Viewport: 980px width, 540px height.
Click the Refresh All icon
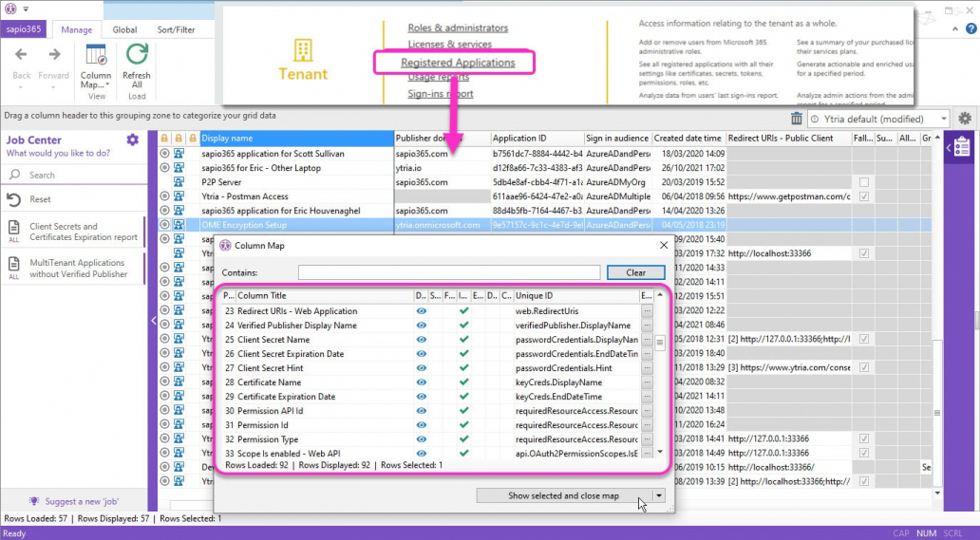pyautogui.click(x=137, y=54)
